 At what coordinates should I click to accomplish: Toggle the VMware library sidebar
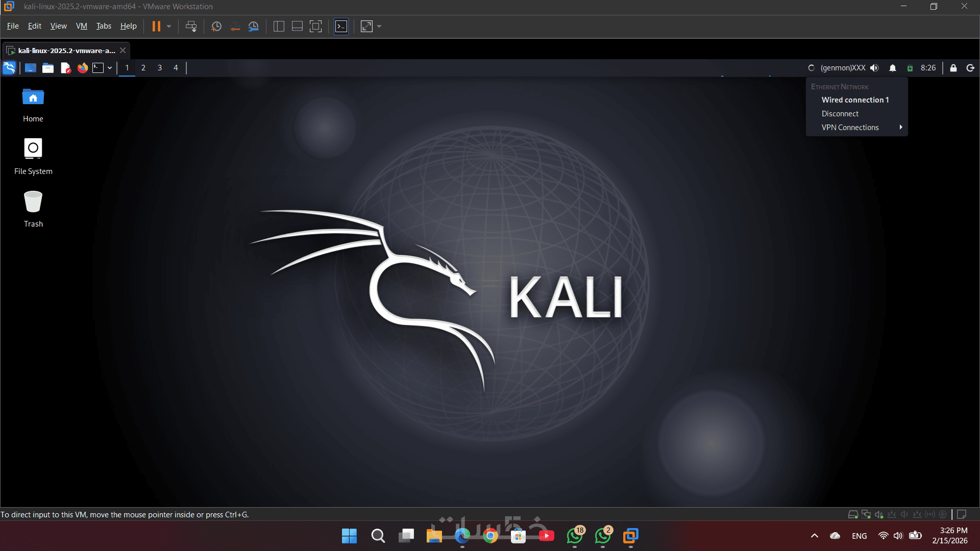pos(279,27)
